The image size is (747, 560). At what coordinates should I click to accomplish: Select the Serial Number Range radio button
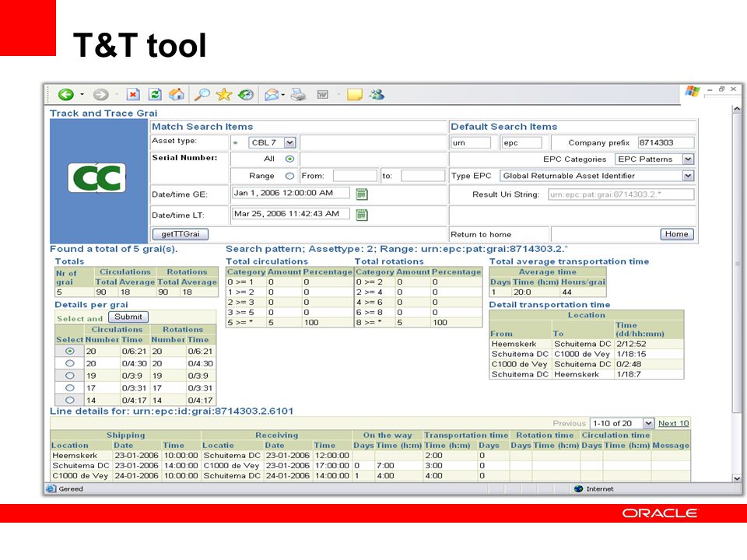tap(289, 176)
